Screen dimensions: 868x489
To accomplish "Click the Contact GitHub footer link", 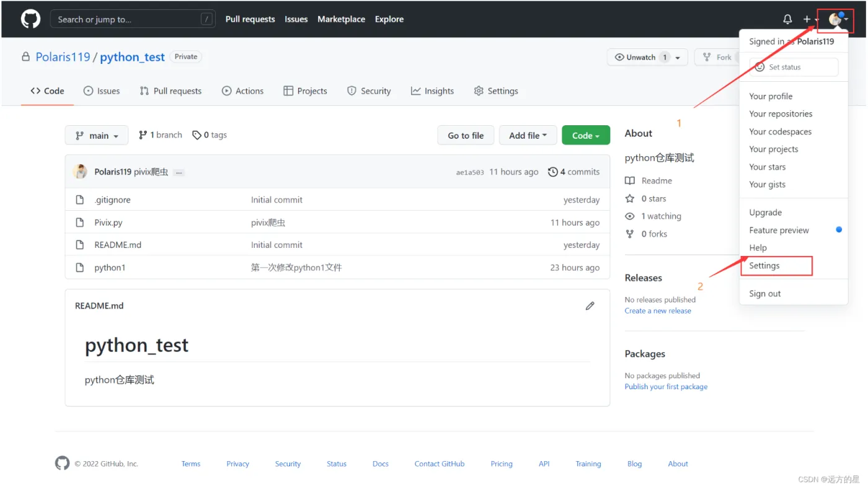I will (x=440, y=464).
